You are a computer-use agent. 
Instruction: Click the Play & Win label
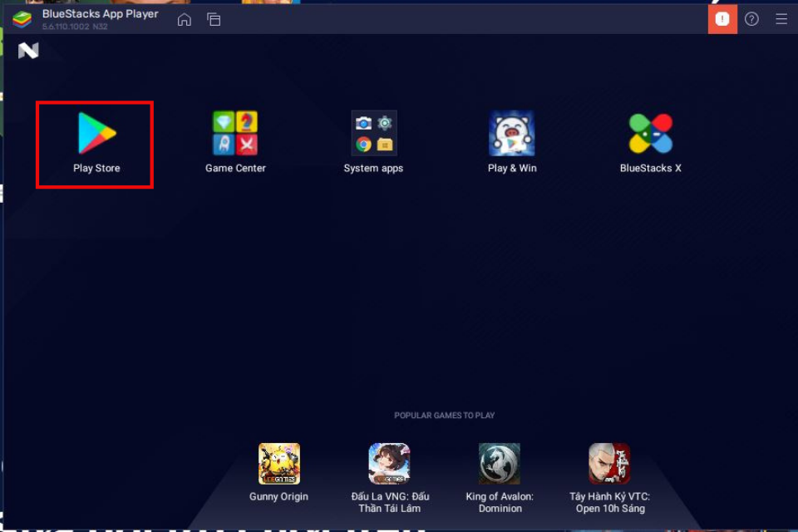[x=512, y=168]
